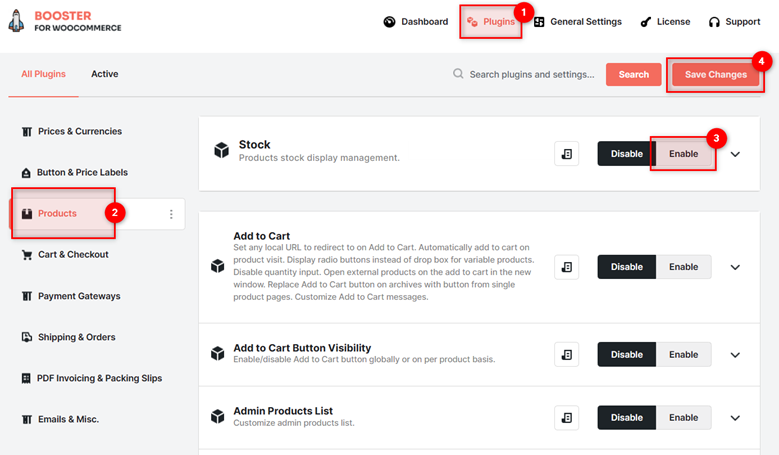Enable the Stock module

click(684, 154)
